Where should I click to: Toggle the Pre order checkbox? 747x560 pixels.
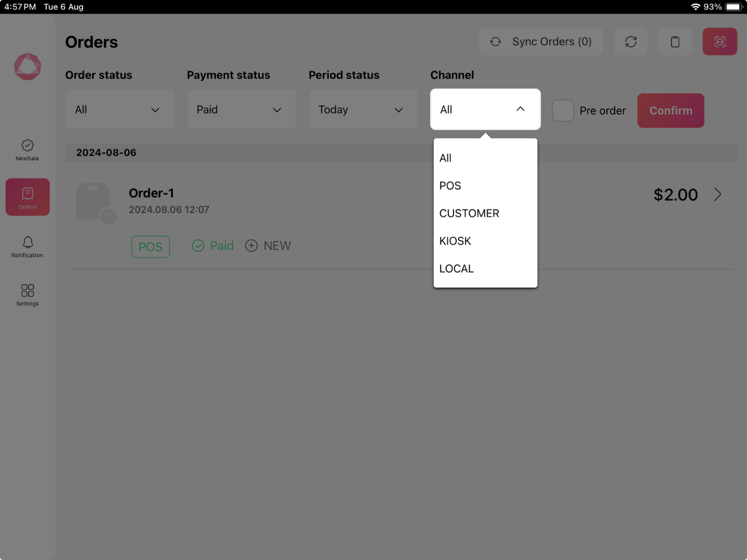[x=563, y=110]
